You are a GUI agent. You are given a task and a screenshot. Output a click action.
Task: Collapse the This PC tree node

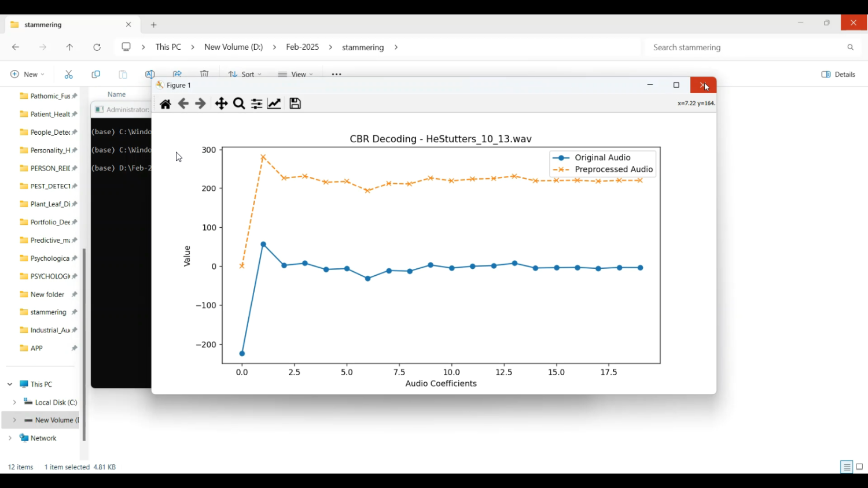point(10,385)
